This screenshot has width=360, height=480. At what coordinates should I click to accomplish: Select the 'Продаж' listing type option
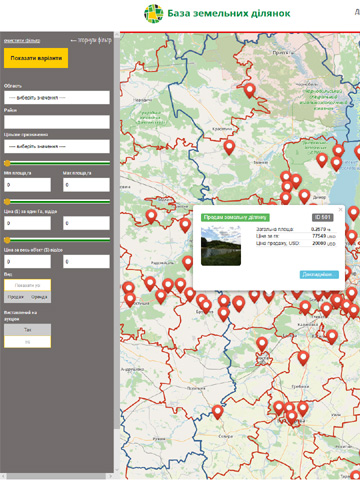click(16, 297)
